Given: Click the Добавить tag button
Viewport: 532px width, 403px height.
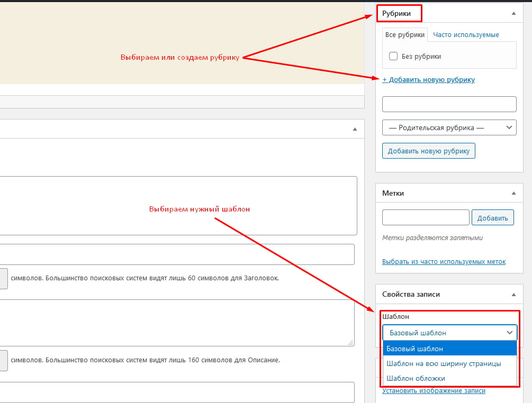Looking at the screenshot, I should point(493,218).
